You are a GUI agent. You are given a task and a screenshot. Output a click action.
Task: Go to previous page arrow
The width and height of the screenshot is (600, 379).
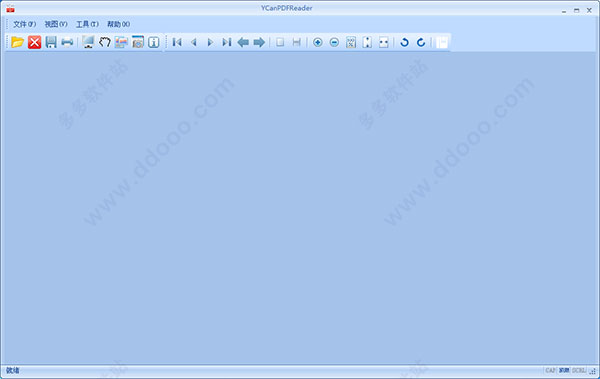[194, 42]
